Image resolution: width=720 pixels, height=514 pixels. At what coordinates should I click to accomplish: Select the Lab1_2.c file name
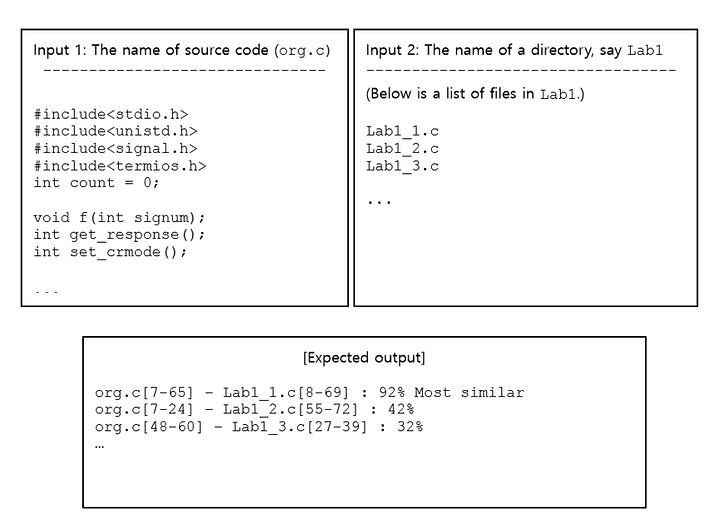402,149
